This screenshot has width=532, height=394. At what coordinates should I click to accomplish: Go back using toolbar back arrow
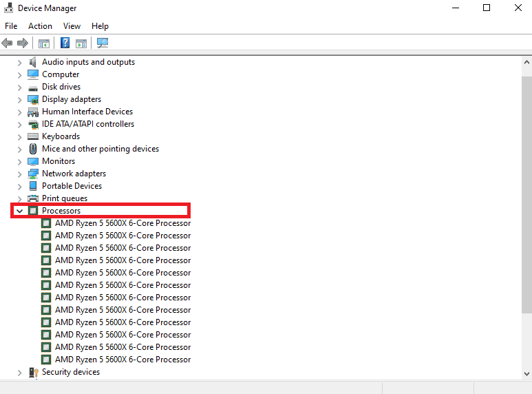(7, 43)
